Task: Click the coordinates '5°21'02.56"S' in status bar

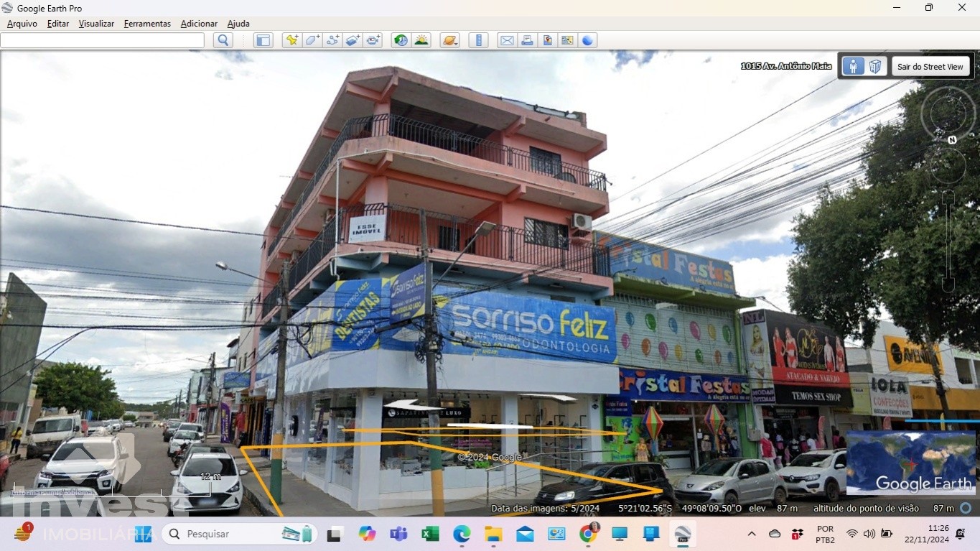Action: click(645, 509)
